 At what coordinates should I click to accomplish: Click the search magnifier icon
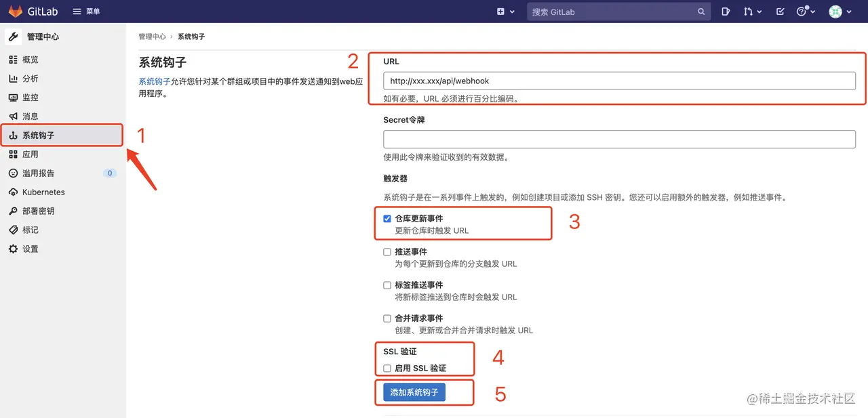(701, 12)
